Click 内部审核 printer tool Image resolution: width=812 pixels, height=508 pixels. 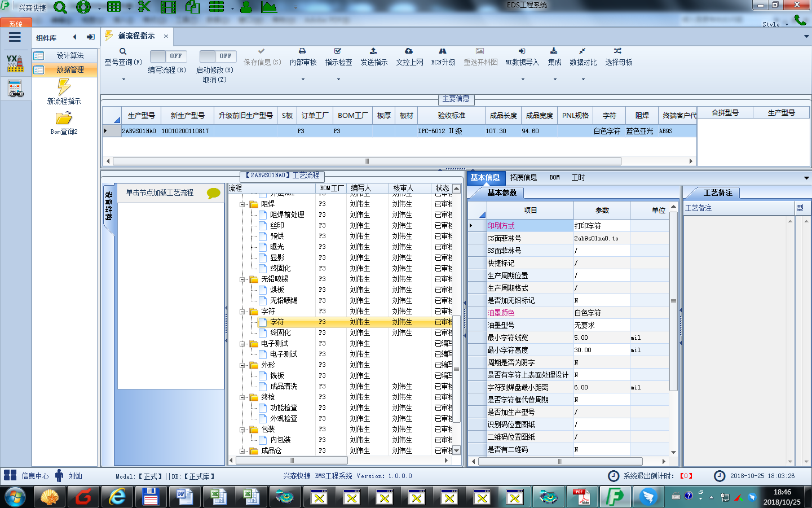(x=303, y=57)
